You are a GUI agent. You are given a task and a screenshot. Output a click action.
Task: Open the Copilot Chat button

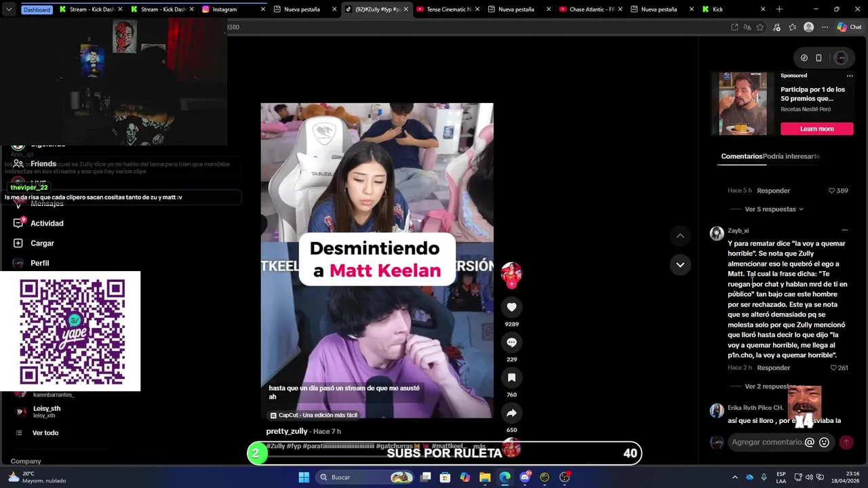(849, 27)
